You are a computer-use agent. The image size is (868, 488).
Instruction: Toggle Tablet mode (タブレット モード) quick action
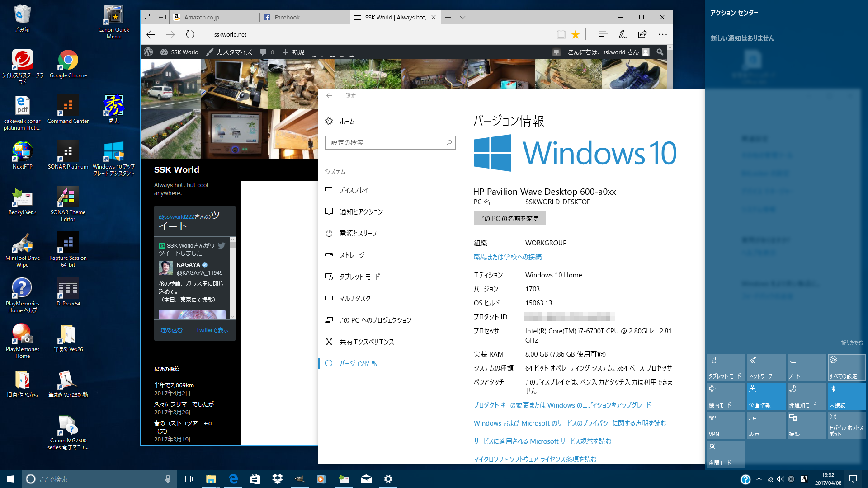[726, 368]
